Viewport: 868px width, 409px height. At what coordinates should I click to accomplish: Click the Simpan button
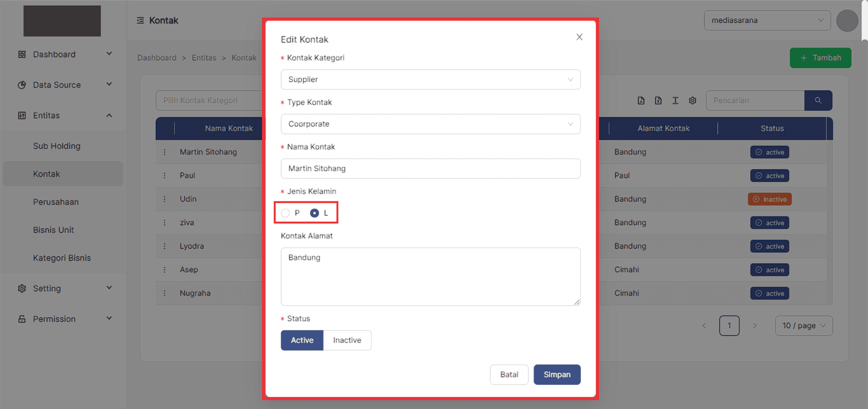[557, 375]
